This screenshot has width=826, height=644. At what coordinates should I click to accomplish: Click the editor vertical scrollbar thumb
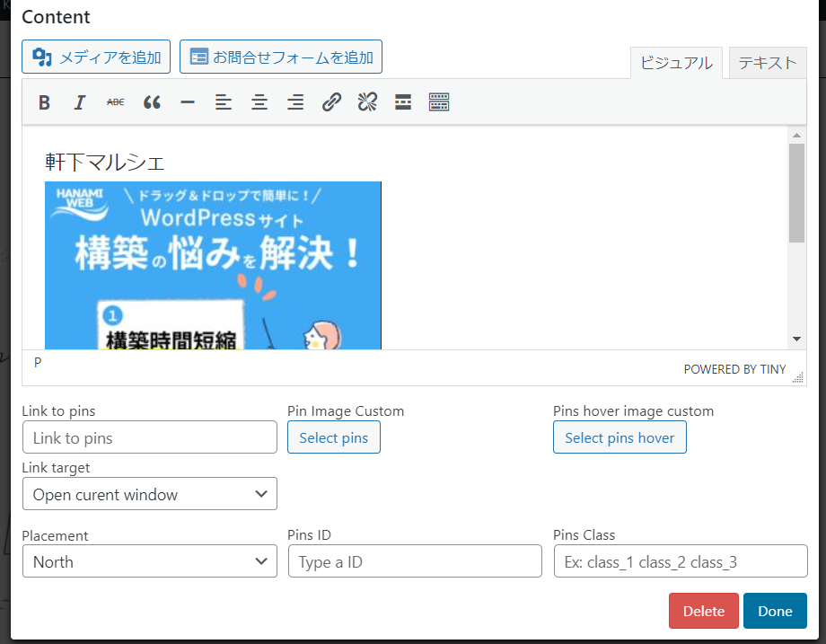tap(796, 193)
